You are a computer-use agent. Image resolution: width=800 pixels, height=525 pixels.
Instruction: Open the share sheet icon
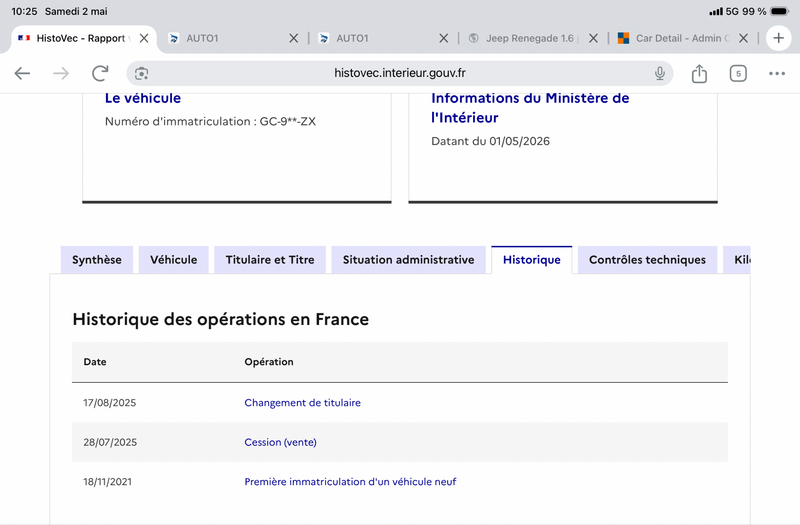point(699,73)
